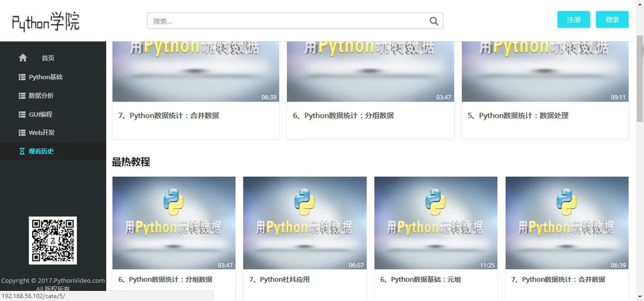Click the vertical page scrollbar thumb
Screen dimensions: 644x301
tap(640, 78)
